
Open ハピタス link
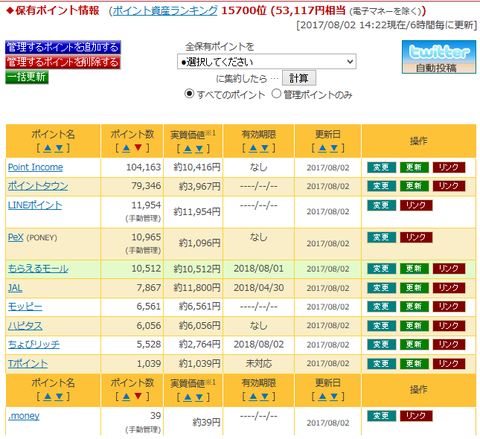25,326
